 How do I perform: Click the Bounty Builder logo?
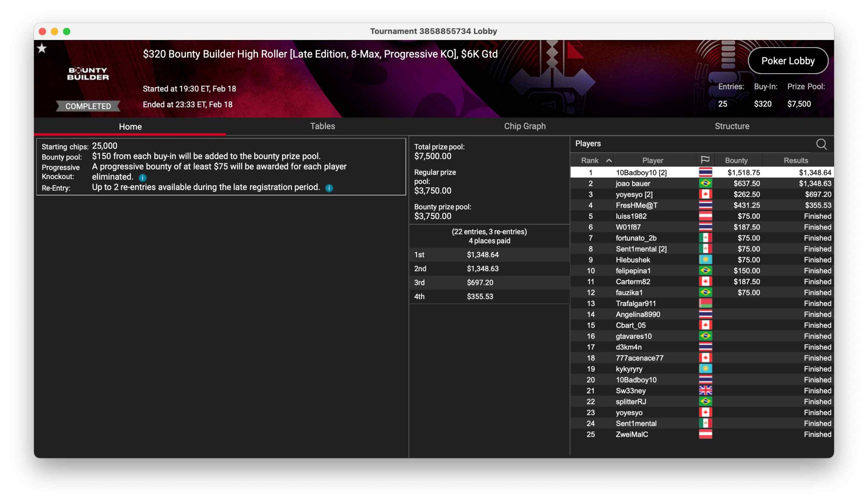88,74
